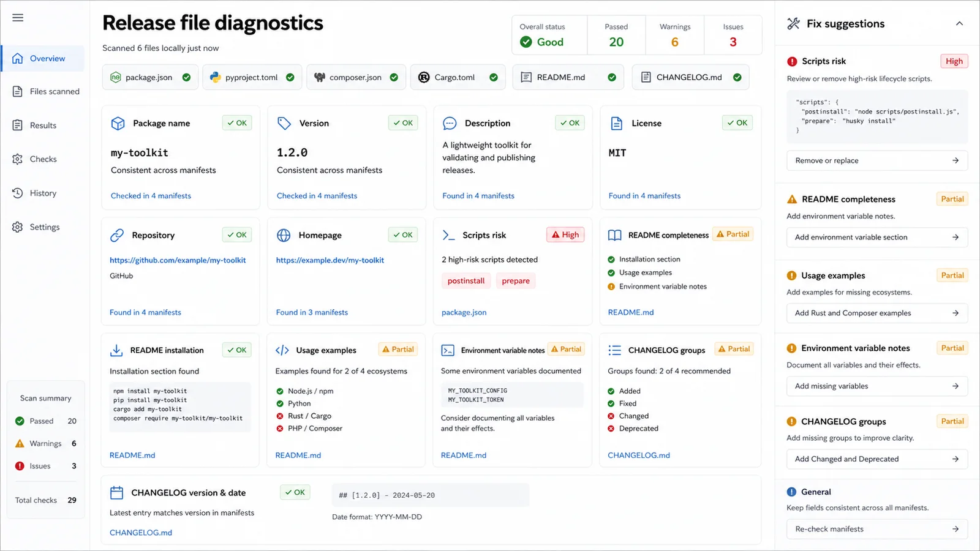Click the Version tag icon
The height and width of the screenshot is (551, 980).
point(284,123)
